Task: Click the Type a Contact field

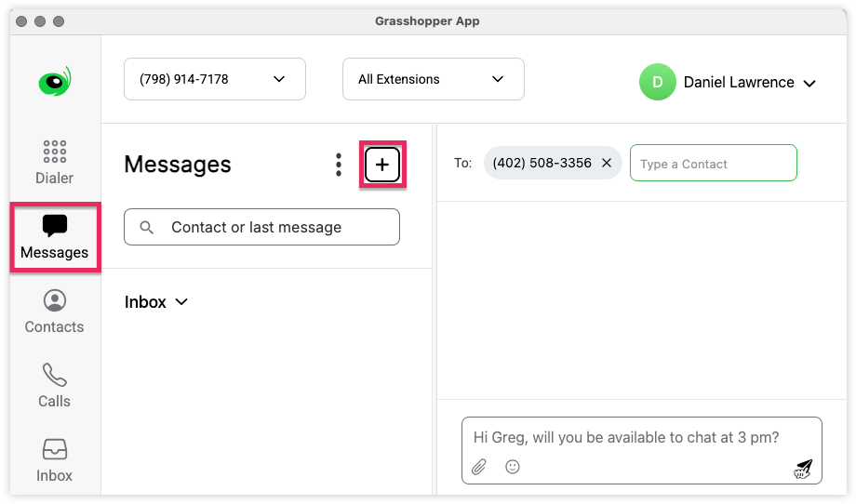Action: [x=714, y=163]
